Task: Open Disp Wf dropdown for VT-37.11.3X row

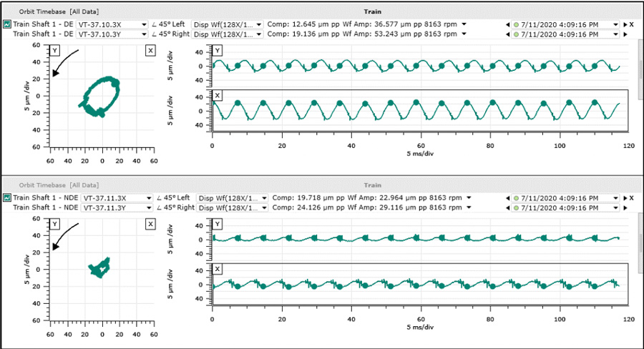Action: (x=232, y=198)
